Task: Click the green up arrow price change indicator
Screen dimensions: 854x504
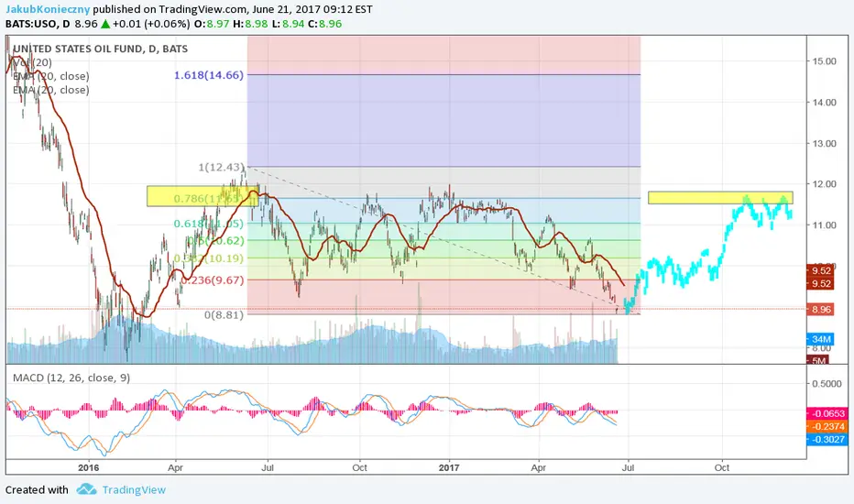Action: [105, 24]
